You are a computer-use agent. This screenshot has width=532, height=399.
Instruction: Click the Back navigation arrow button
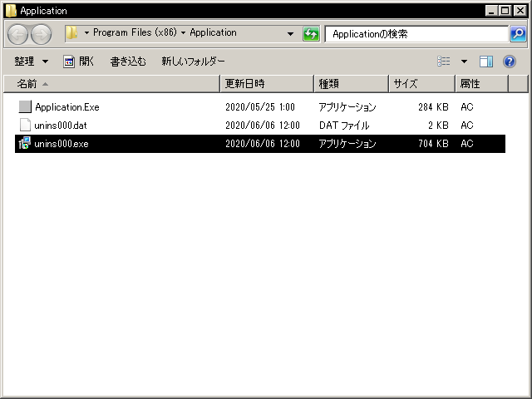(18, 34)
